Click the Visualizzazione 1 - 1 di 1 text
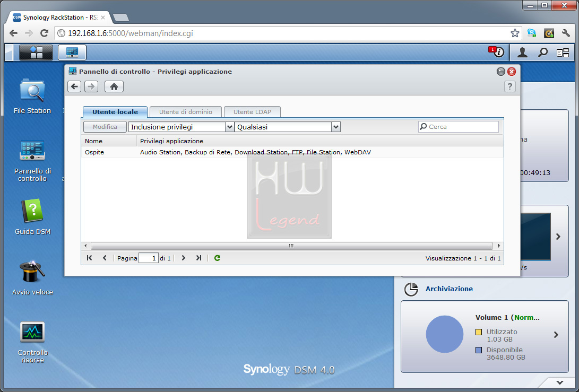Viewport: 579px width, 392px height. 463,258
